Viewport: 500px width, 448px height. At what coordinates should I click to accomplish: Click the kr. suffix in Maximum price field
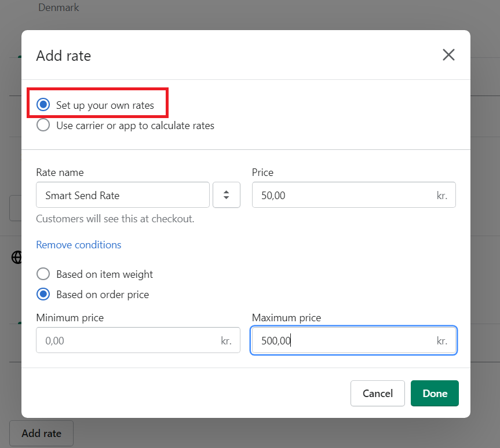pyautogui.click(x=442, y=340)
